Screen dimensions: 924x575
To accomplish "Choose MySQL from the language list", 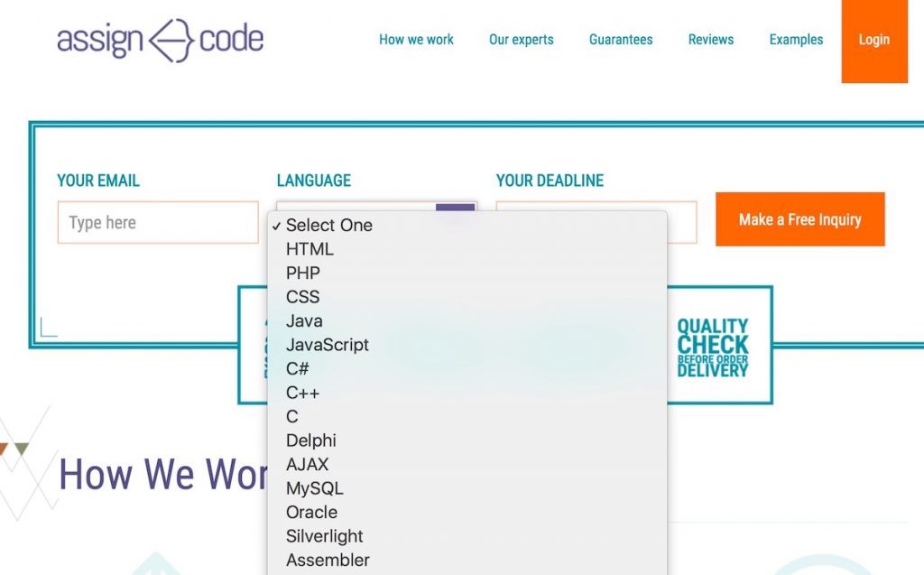I will point(314,488).
